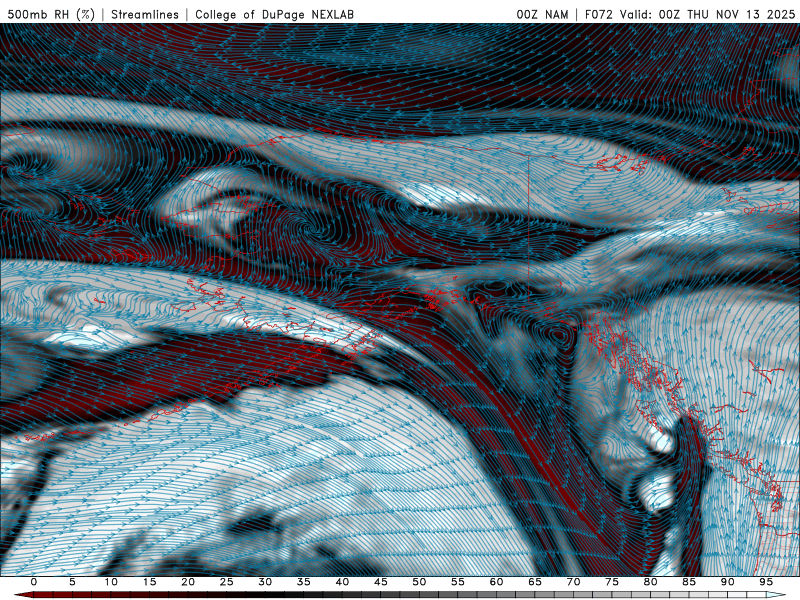Viewport: 800px width, 600px height.
Task: Click the "10" value on the color scale
Action: 111,582
